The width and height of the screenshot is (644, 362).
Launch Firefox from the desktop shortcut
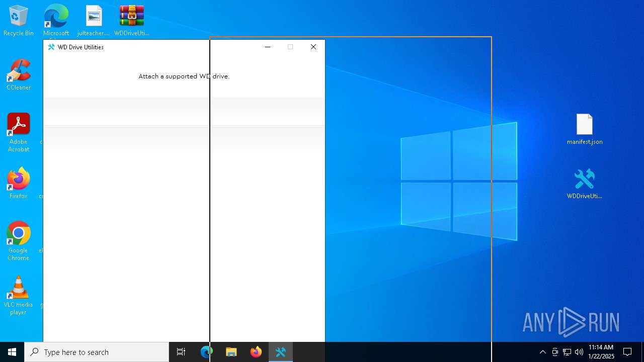tap(19, 184)
